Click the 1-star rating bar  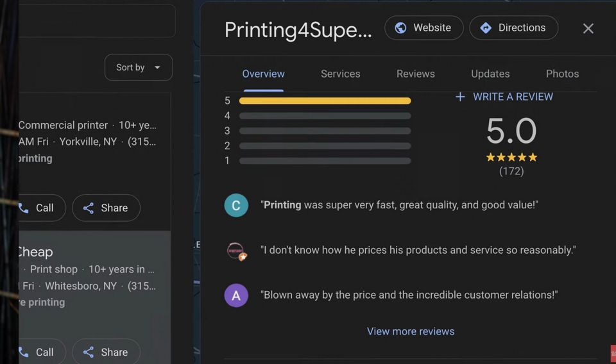[x=325, y=161]
